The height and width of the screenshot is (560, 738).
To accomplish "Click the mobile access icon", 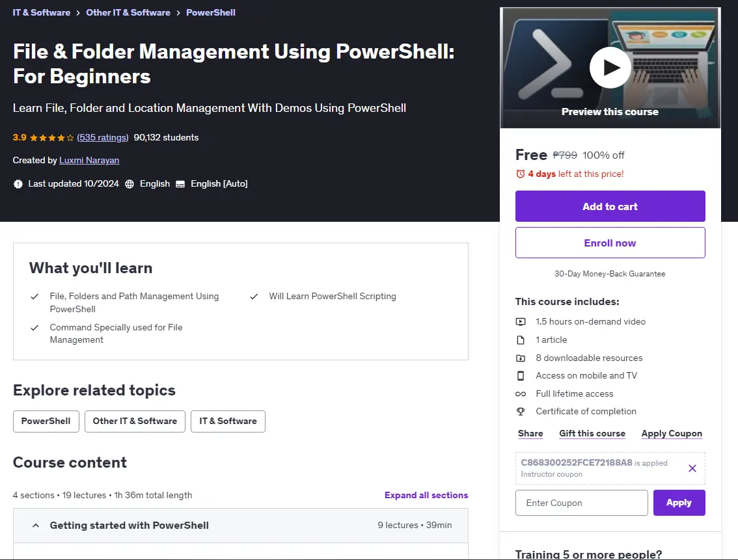I will coord(521,376).
